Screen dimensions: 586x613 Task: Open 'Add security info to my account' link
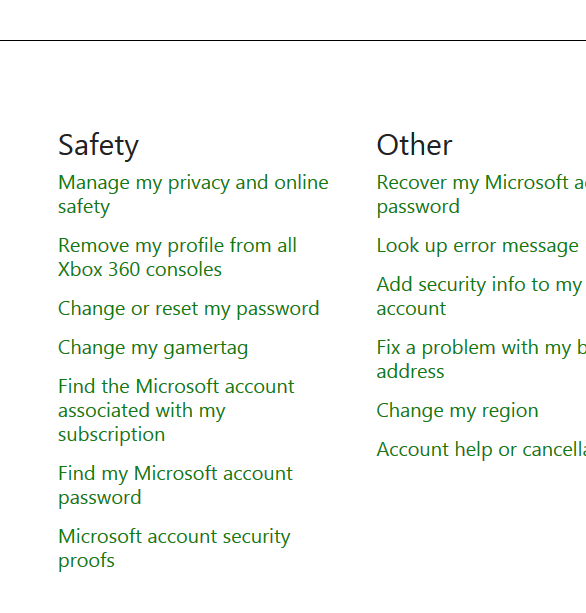click(479, 296)
